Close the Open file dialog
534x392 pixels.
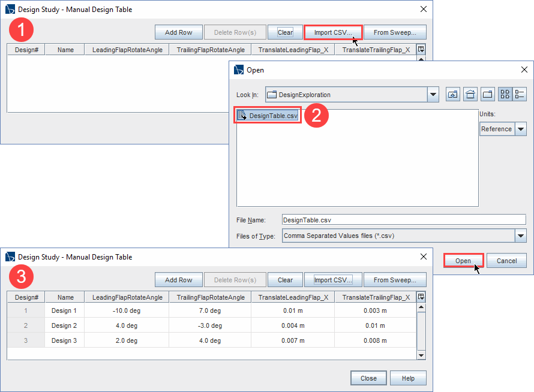(524, 70)
